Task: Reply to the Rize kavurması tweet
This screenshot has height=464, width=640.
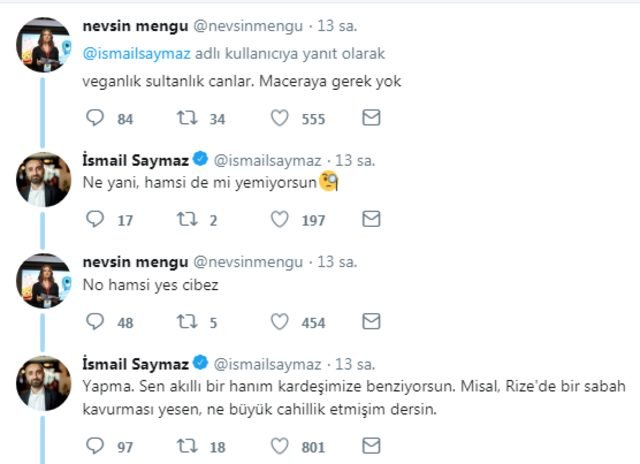Action: [x=96, y=445]
